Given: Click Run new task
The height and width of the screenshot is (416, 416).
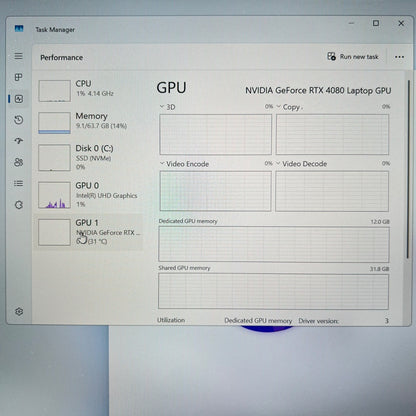Looking at the screenshot, I should coord(353,57).
